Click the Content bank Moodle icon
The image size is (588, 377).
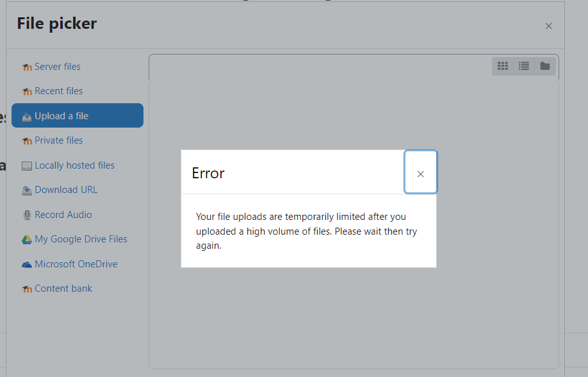(27, 289)
